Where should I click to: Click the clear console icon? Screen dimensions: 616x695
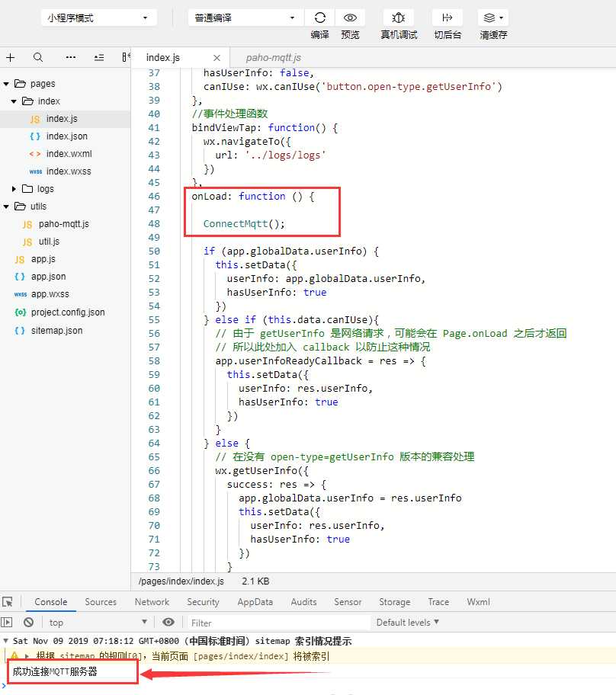click(x=28, y=623)
